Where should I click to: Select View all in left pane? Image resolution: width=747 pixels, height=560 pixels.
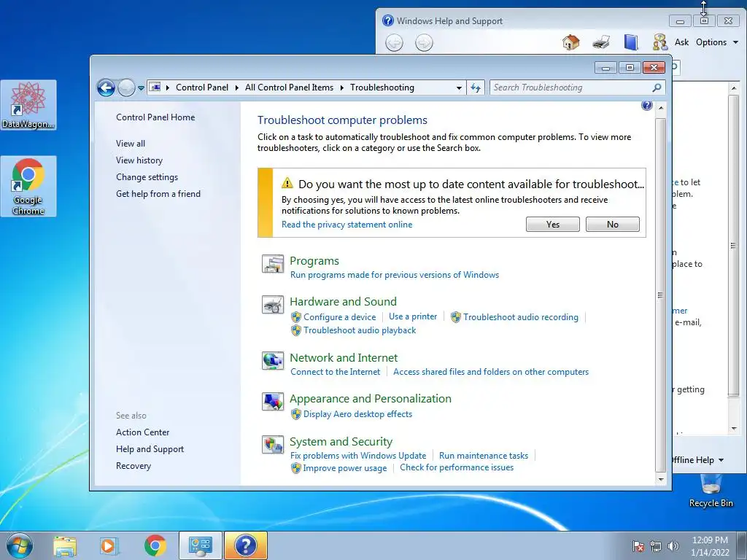(131, 144)
